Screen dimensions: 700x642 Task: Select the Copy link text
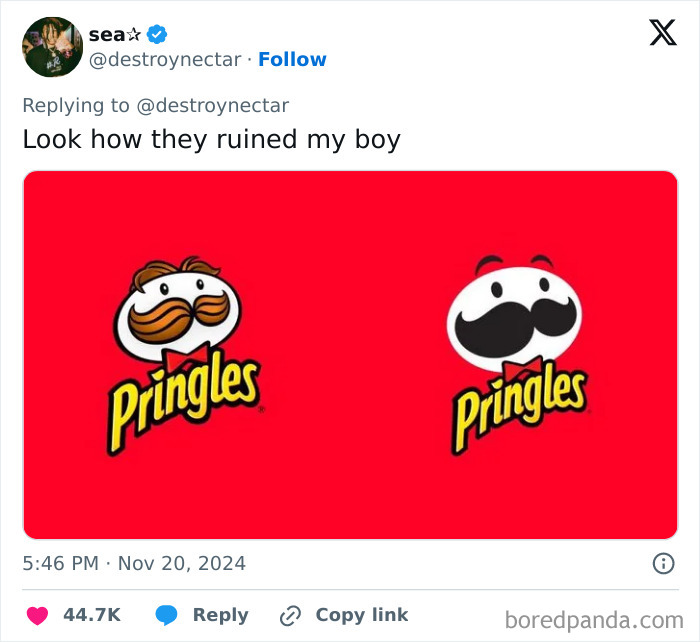pyautogui.click(x=362, y=614)
